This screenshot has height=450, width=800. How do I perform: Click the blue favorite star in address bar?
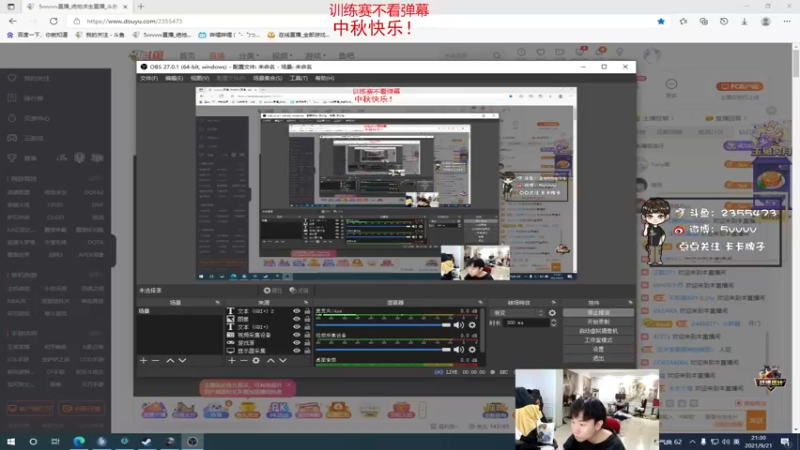pos(661,21)
